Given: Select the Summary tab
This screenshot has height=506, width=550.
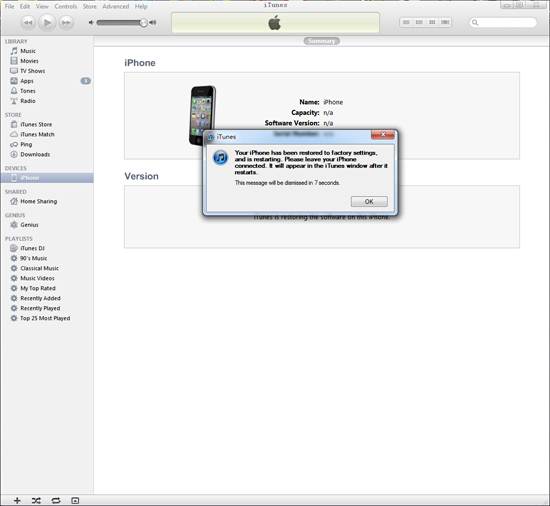Looking at the screenshot, I should (x=321, y=41).
